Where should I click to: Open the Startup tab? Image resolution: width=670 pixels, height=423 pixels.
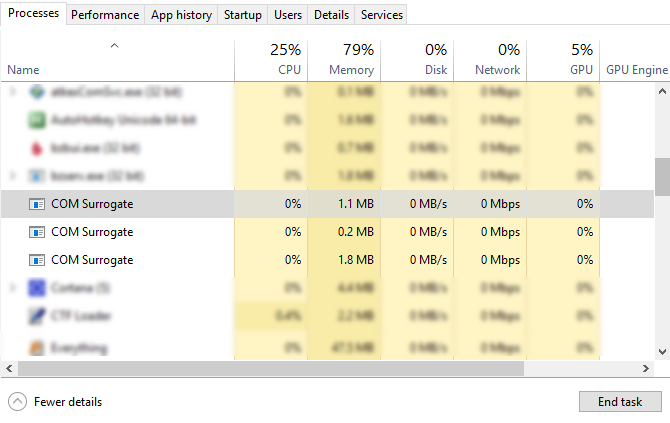click(x=243, y=15)
